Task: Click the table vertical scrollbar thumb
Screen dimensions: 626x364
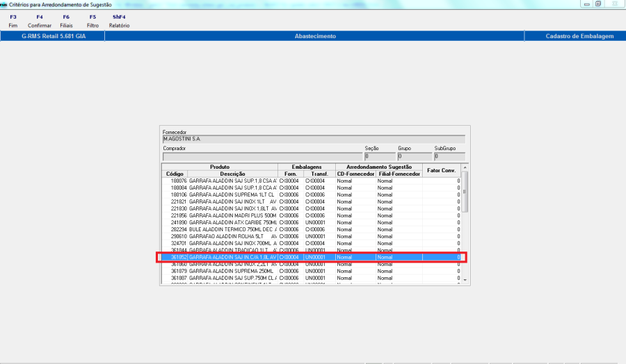Action: tap(465, 192)
